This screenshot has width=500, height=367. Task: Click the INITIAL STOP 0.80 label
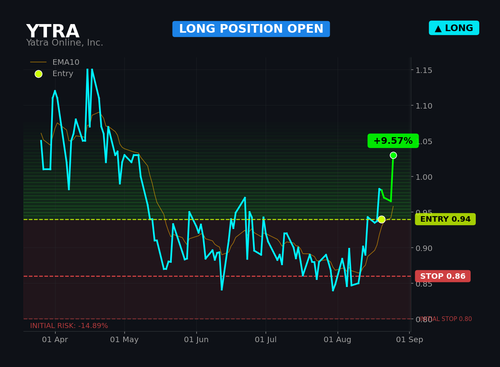point(445,319)
